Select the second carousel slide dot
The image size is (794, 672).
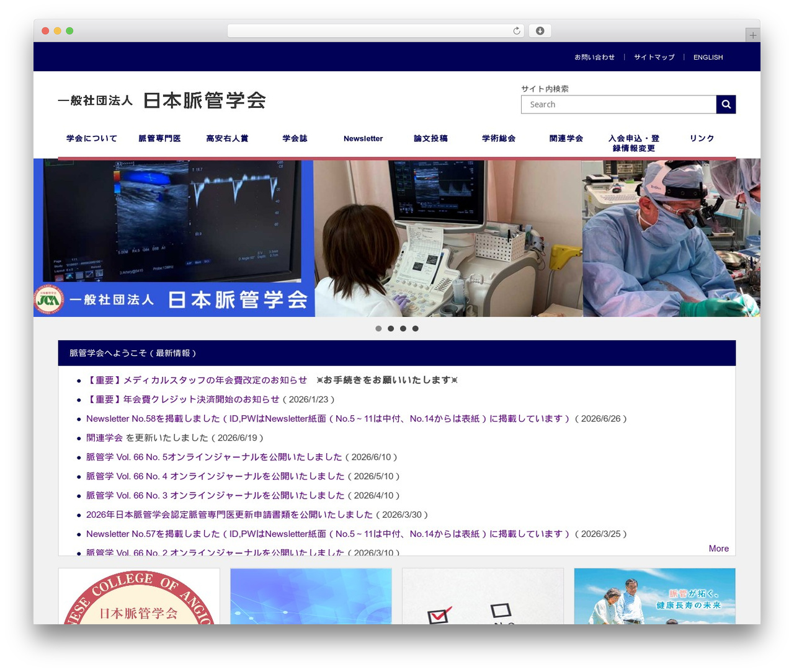point(391,329)
